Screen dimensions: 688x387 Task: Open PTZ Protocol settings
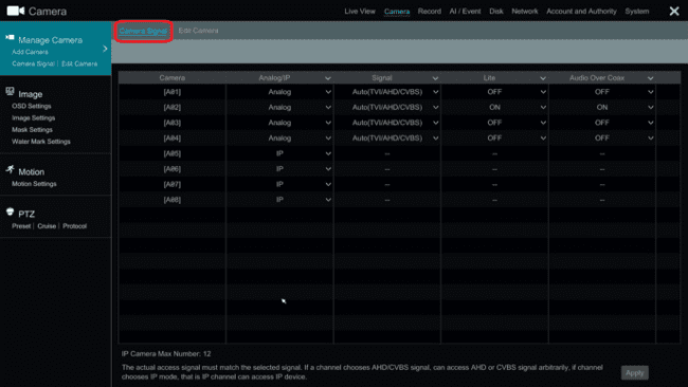pyautogui.click(x=75, y=226)
